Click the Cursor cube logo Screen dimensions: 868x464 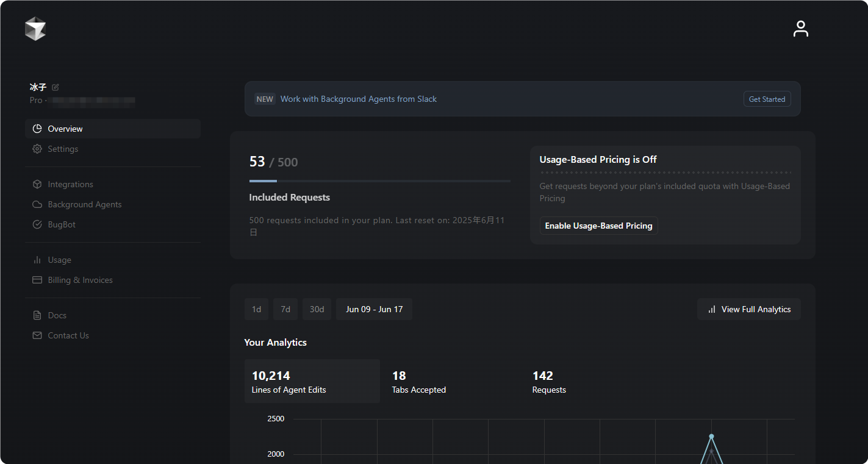pos(35,29)
